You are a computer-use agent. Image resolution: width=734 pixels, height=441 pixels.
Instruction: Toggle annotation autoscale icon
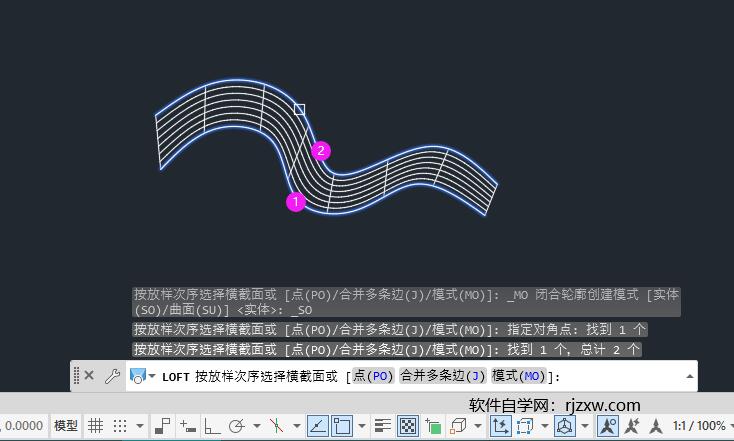(x=632, y=426)
